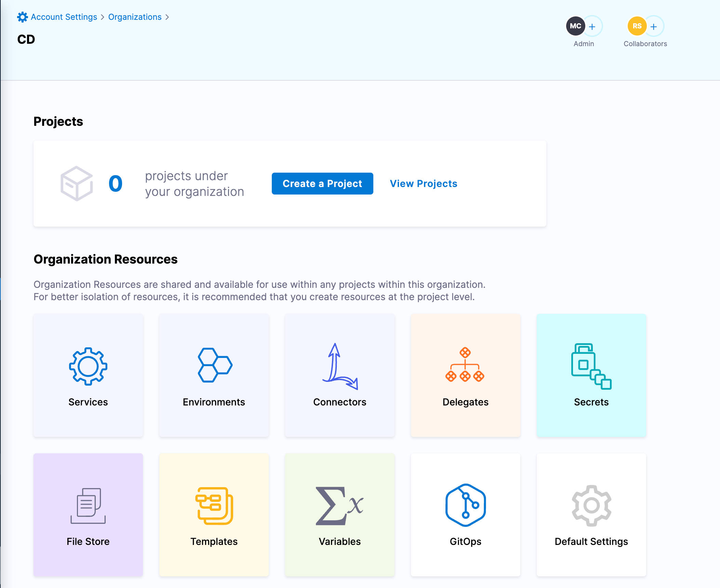
Task: Click the RS collaborator avatar
Action: (x=637, y=26)
